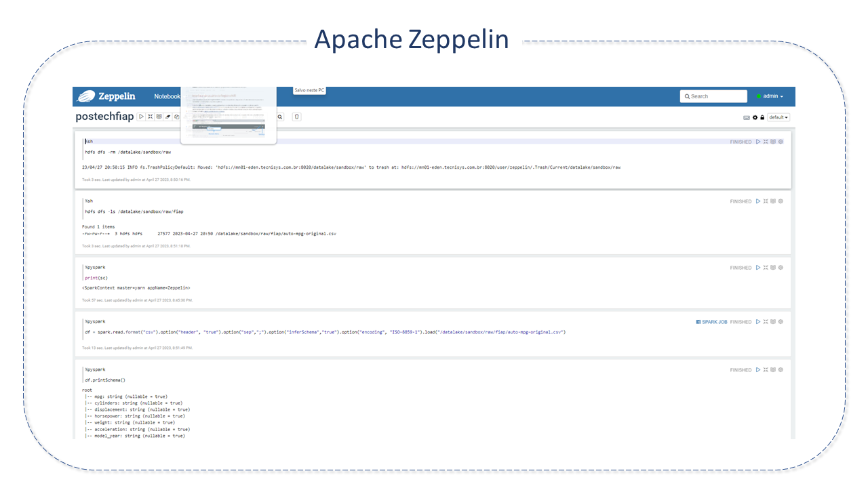Viewport: 868px width, 488px height.
Task: Run the hdfs dfs -ls paragraph
Action: pos(758,201)
